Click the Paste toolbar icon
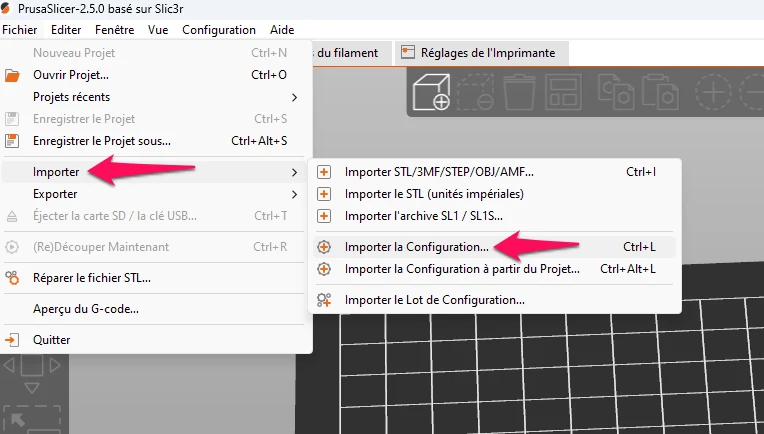 660,92
